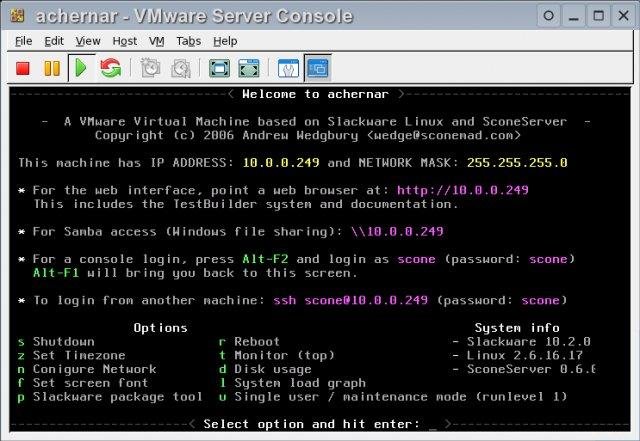The width and height of the screenshot is (640, 441).
Task: Click the ssh scone@10.0.0.249 command text
Action: click(x=351, y=301)
